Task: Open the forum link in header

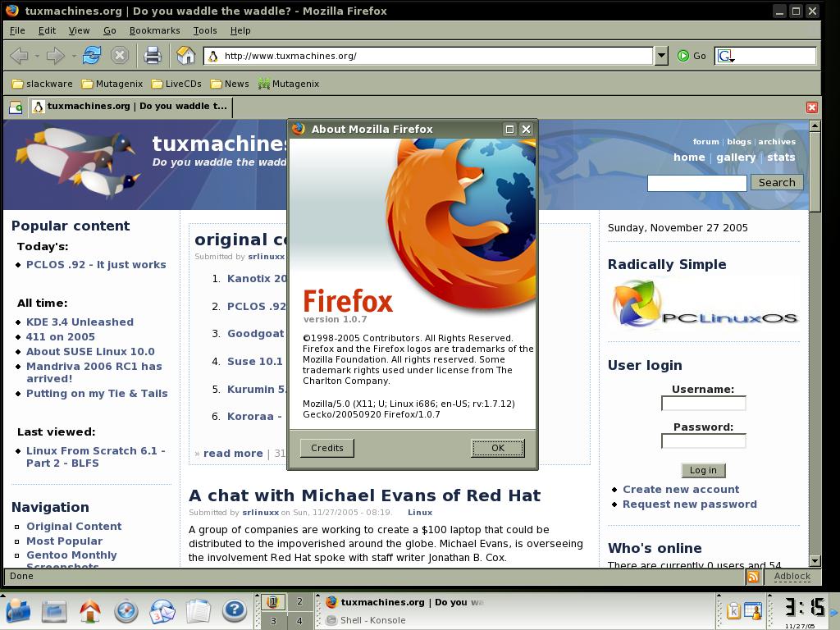Action: (705, 141)
